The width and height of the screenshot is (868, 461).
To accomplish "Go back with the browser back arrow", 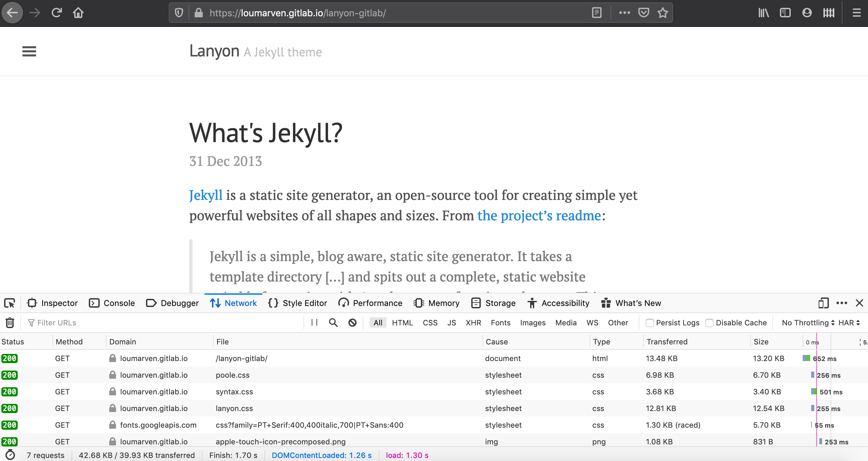I will (x=12, y=13).
